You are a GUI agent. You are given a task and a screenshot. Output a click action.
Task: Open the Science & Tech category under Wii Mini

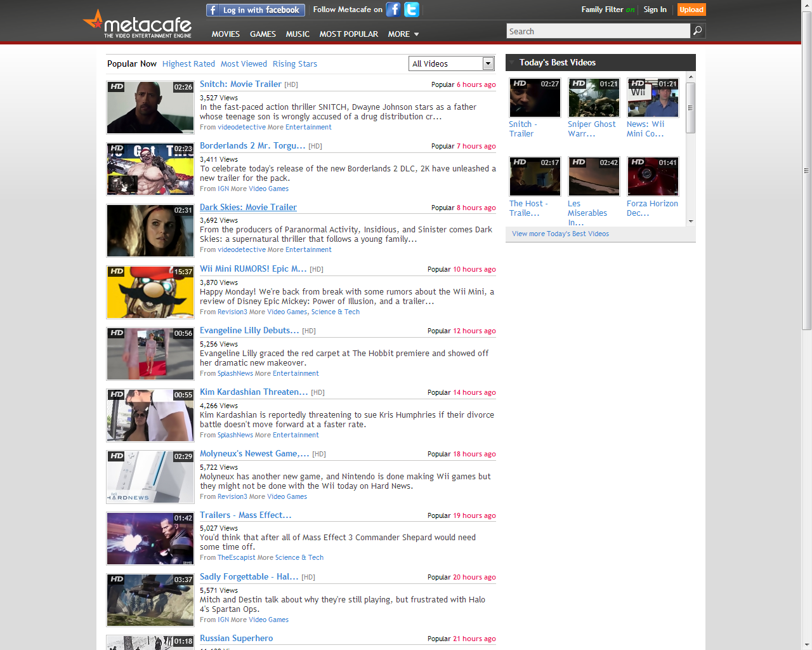(336, 312)
